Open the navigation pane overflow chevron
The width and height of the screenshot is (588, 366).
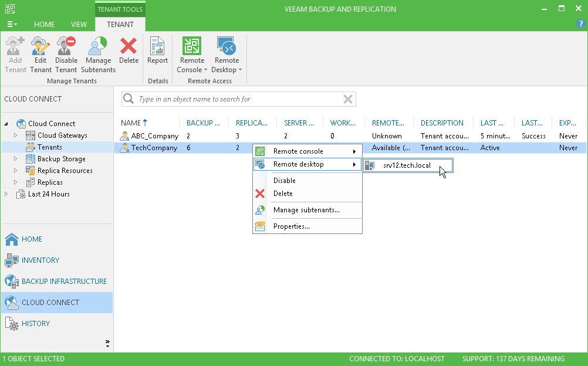107,344
